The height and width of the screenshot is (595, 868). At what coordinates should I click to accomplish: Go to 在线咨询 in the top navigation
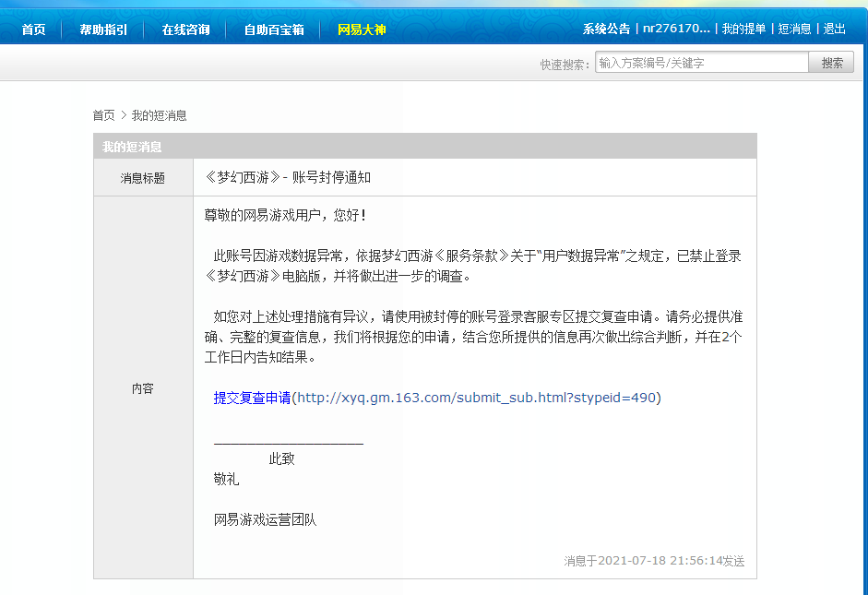(x=186, y=30)
